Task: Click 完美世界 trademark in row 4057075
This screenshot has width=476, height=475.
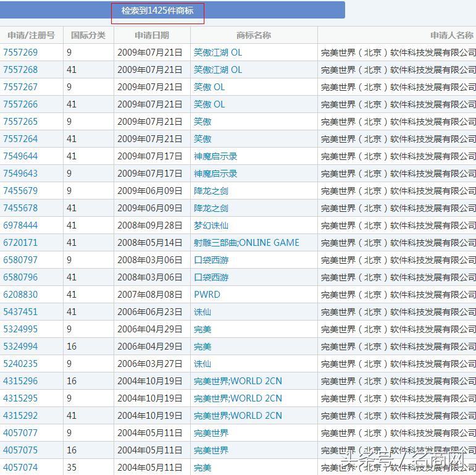Action: click(211, 451)
